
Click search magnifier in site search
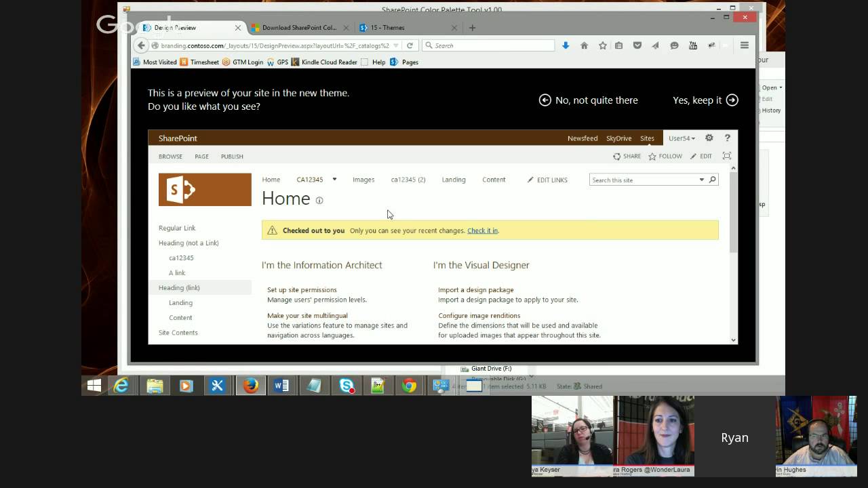coord(712,180)
